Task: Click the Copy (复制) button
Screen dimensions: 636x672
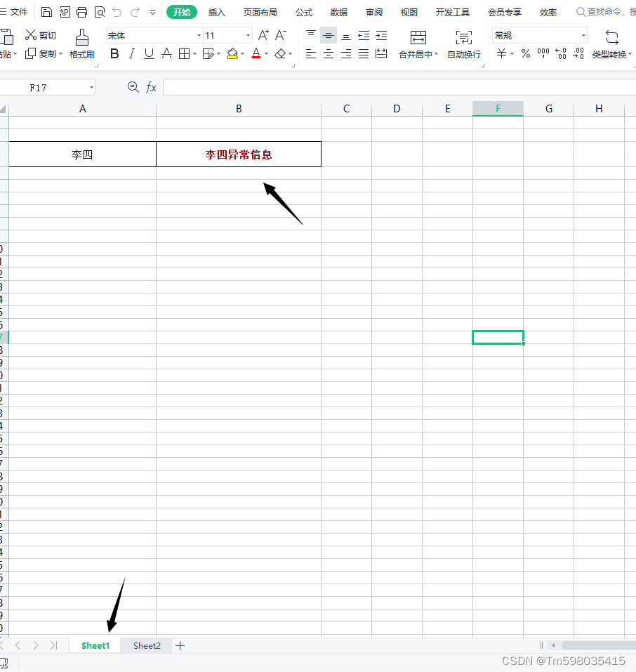Action: pos(41,54)
